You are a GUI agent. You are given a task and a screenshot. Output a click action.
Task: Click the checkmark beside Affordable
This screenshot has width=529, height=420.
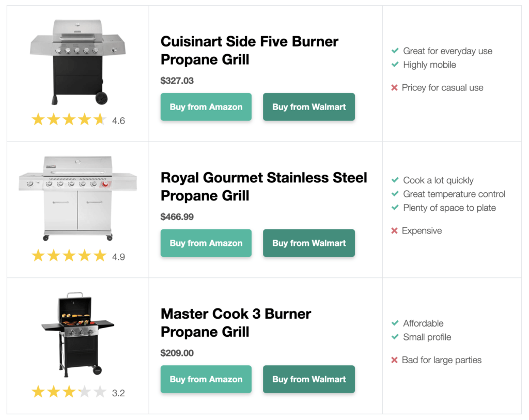395,323
